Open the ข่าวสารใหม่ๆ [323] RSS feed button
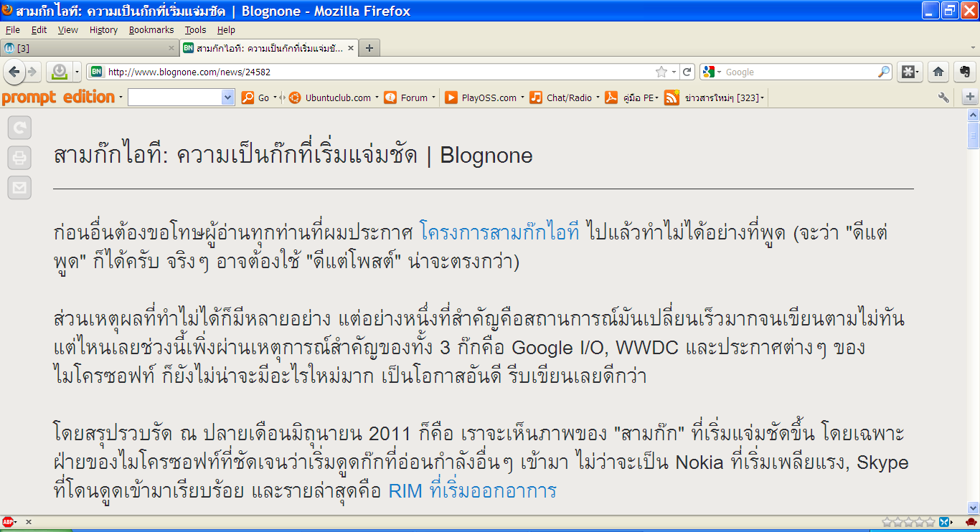Viewport: 980px width, 532px height. (713, 98)
